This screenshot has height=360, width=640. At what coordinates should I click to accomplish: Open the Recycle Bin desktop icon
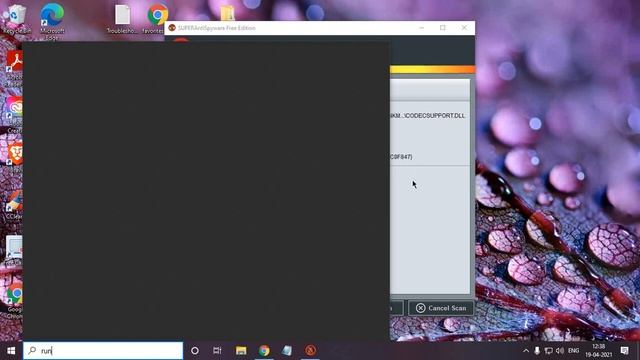tap(16, 18)
